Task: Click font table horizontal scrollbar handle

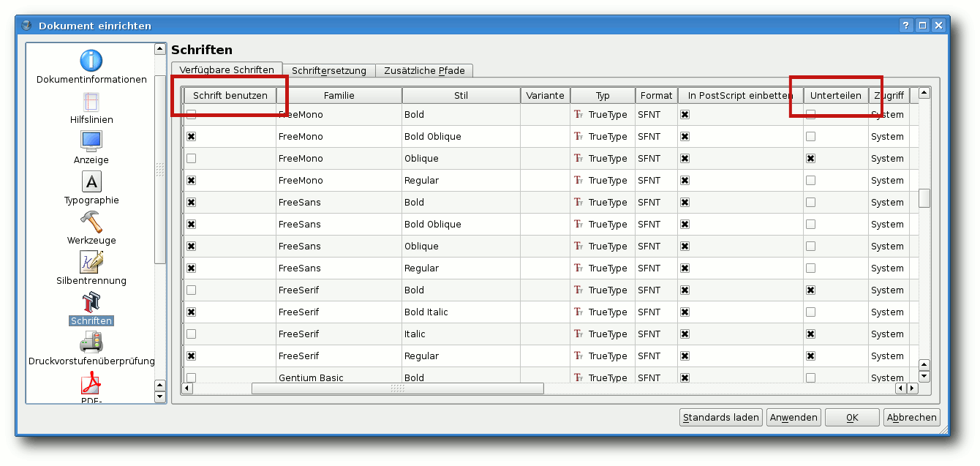Action: pyautogui.click(x=397, y=388)
